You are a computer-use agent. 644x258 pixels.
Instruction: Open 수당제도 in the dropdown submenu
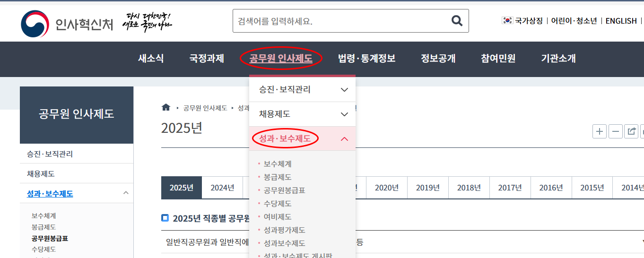pos(278,204)
